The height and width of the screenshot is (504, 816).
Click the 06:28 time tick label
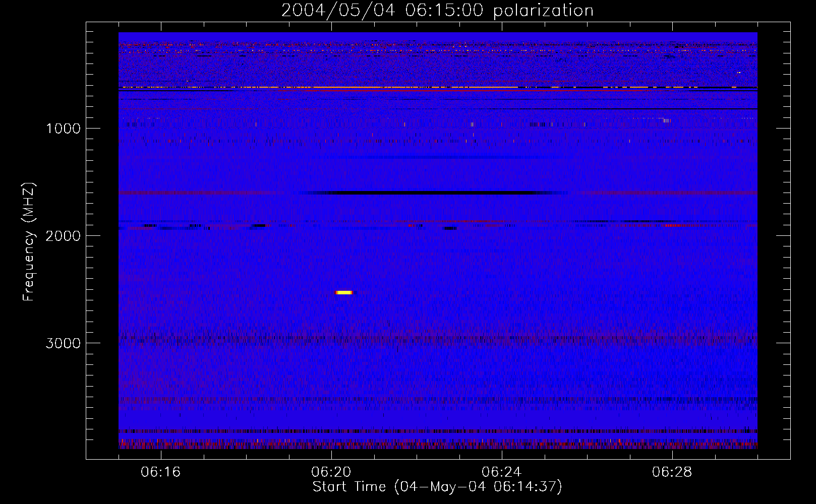[672, 472]
